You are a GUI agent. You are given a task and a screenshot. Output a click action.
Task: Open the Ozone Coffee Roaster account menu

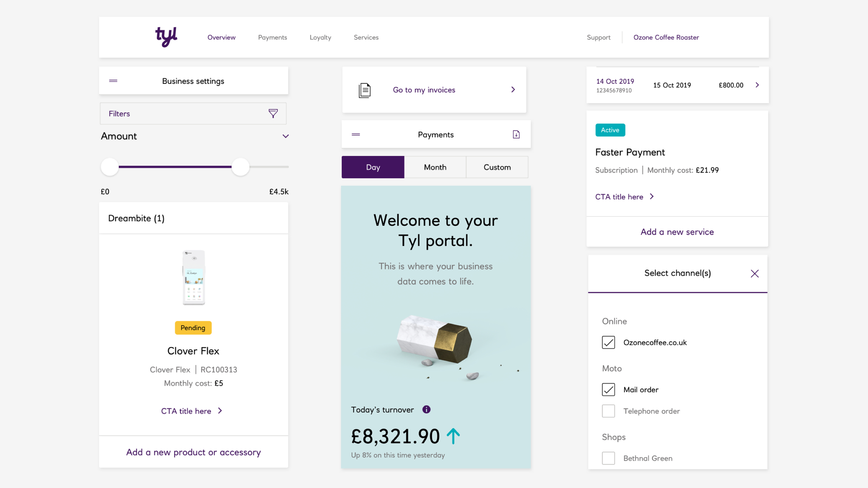[x=666, y=38]
